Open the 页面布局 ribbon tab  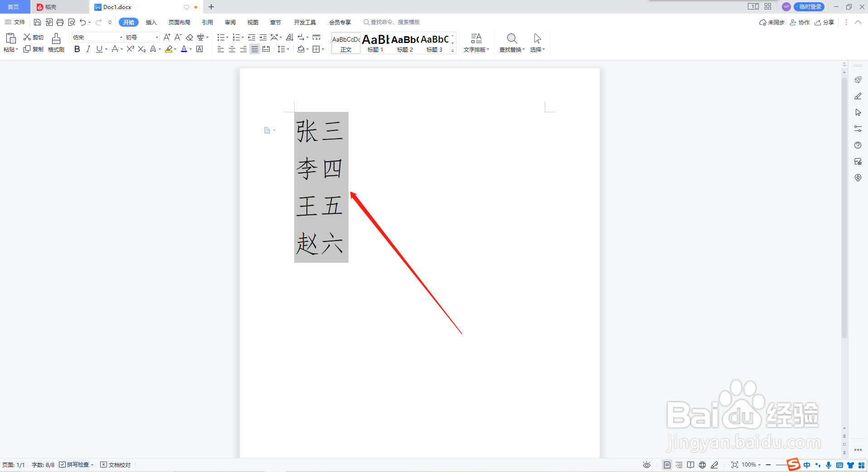point(179,22)
